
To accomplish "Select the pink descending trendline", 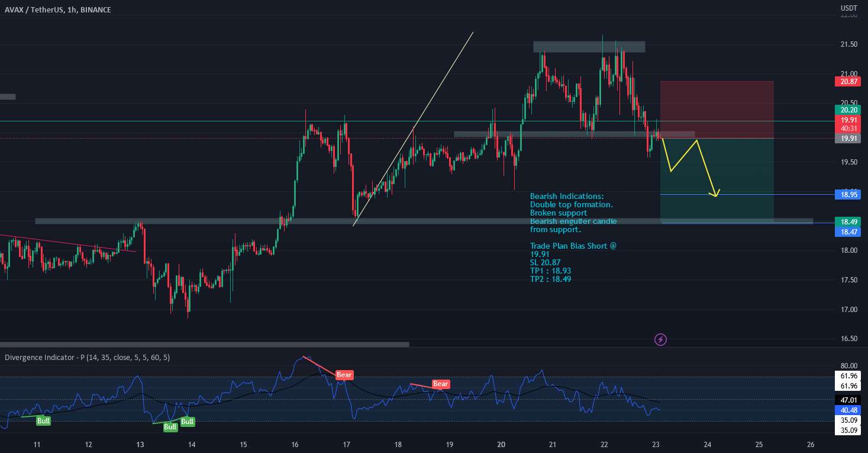I will point(68,243).
